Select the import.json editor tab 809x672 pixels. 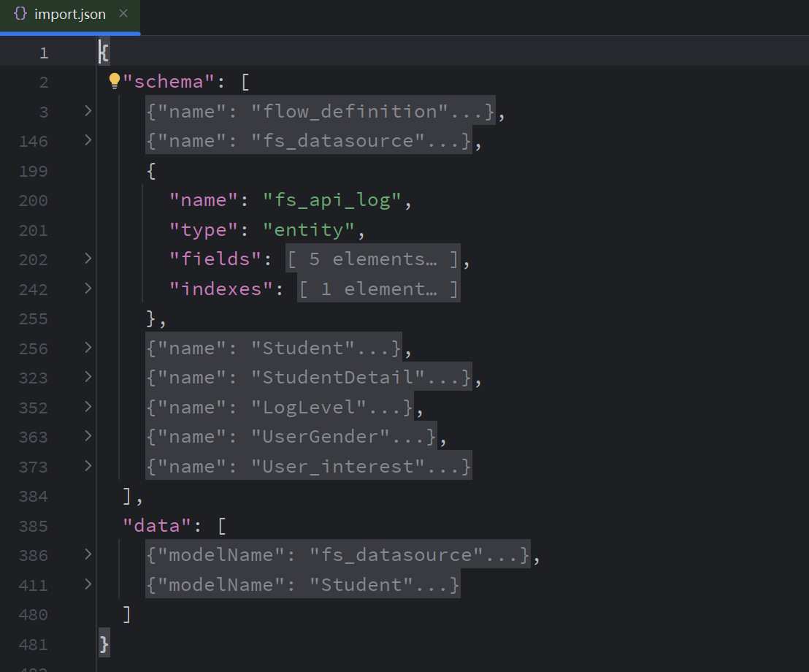(x=69, y=15)
